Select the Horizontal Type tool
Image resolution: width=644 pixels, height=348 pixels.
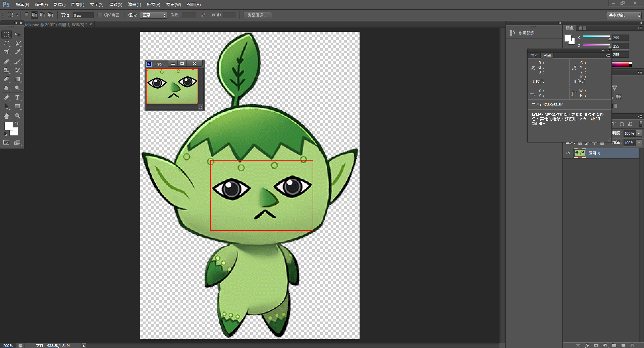click(x=18, y=98)
